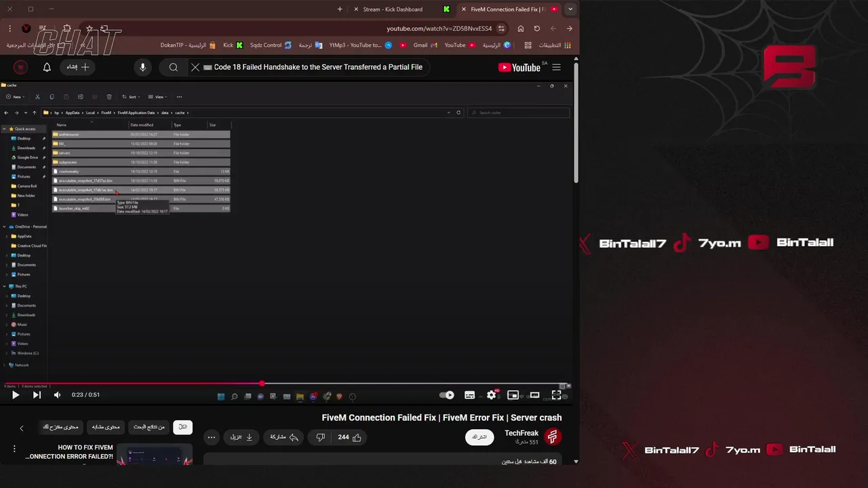Open the DokanTIP bookmark
The image size is (868, 488).
click(189, 45)
